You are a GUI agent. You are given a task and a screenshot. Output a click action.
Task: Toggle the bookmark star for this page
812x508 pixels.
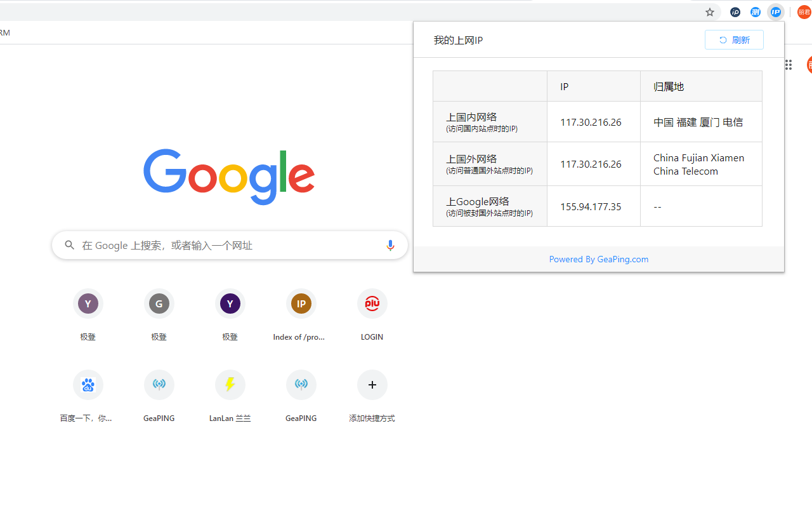[x=709, y=11]
